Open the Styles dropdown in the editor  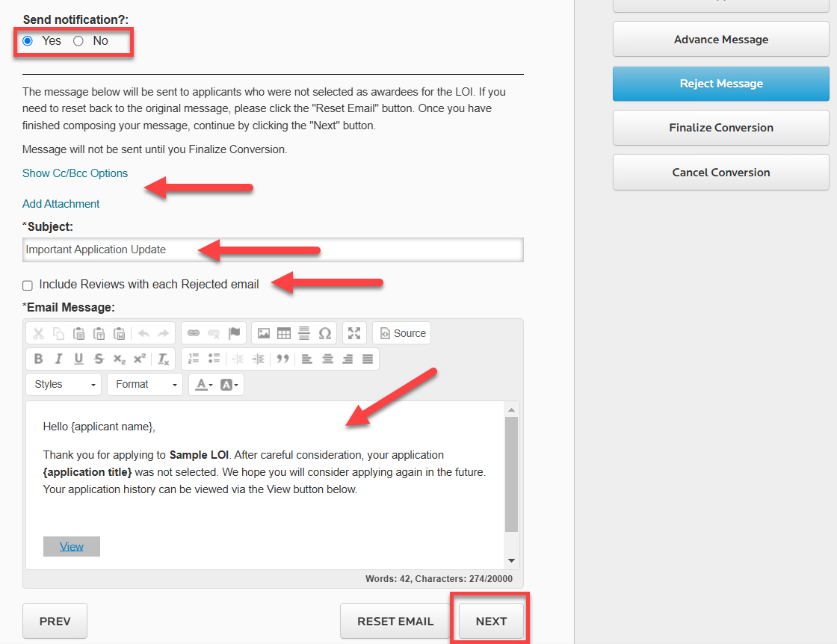click(63, 384)
